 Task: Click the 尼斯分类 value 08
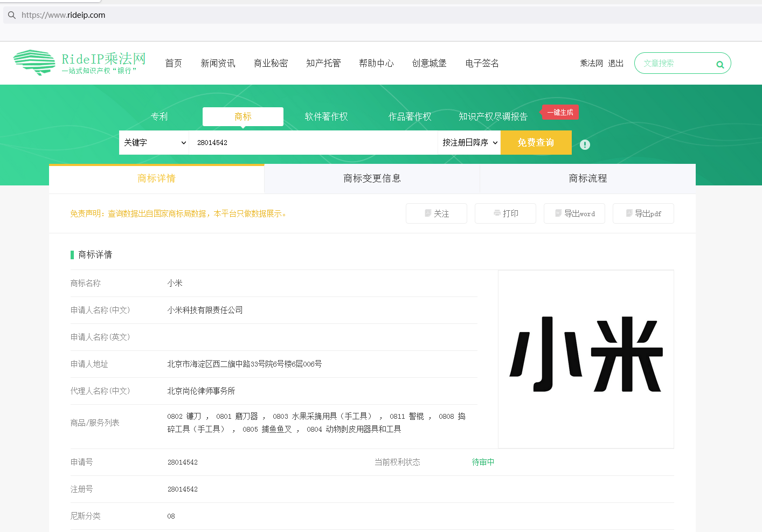171,516
